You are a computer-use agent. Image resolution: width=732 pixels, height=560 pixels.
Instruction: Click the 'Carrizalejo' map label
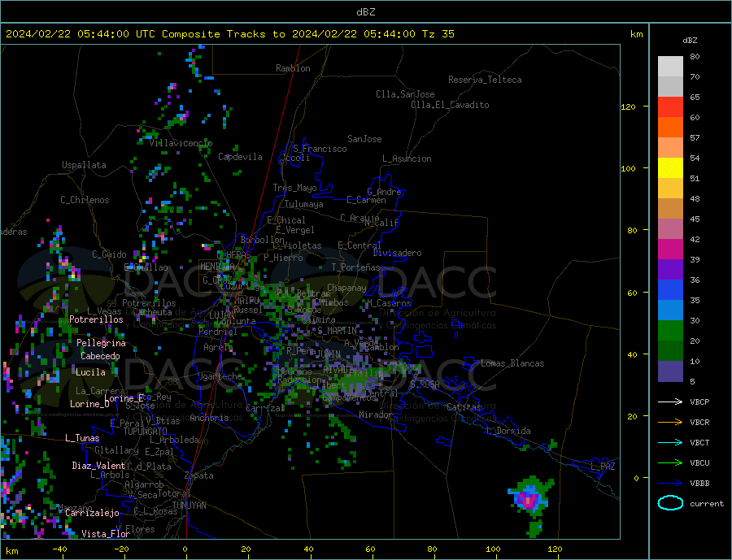[x=92, y=514]
